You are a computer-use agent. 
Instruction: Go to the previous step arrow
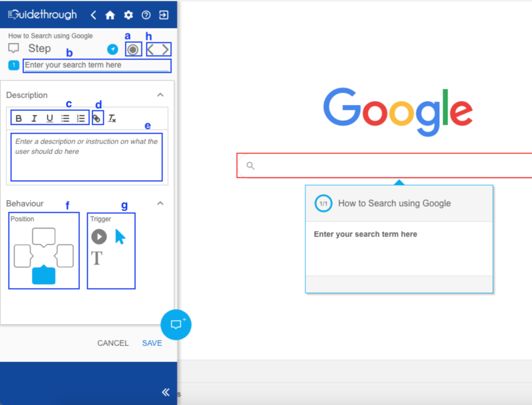[x=151, y=50]
